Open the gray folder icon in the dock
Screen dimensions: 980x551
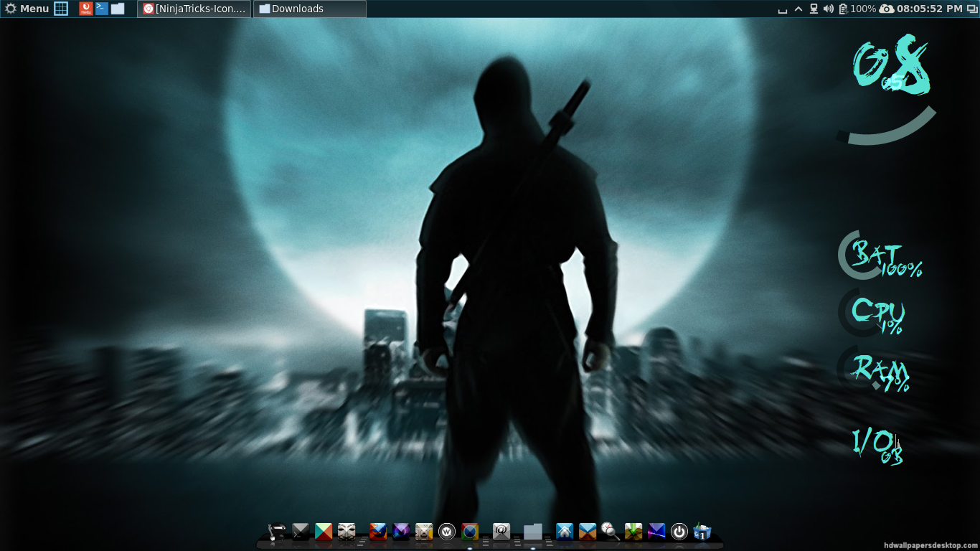click(x=533, y=532)
